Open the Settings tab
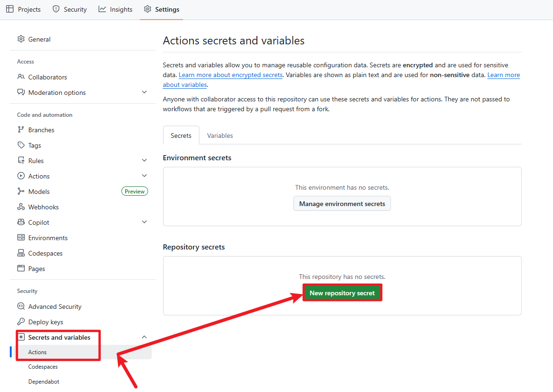The height and width of the screenshot is (392, 553). (x=162, y=9)
